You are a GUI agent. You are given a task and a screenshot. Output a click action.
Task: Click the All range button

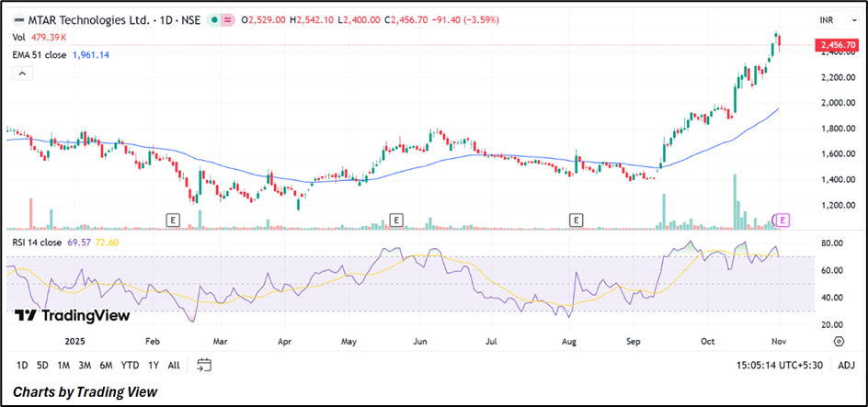pos(174,366)
